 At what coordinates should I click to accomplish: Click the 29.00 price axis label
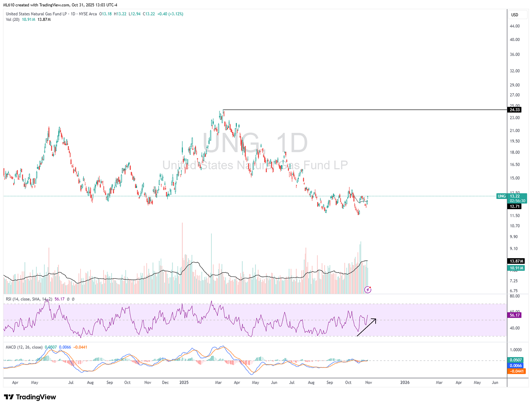click(515, 85)
